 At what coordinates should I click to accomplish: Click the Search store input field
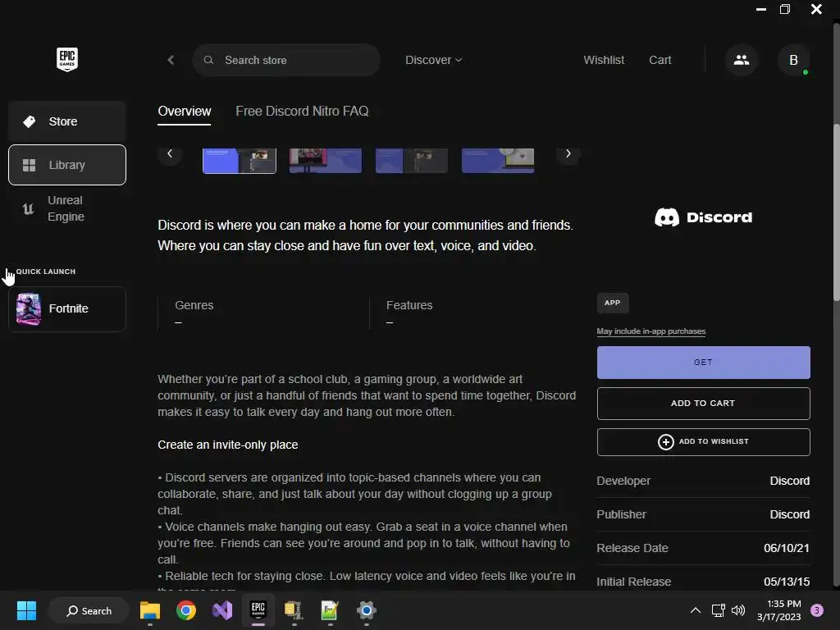pyautogui.click(x=286, y=60)
